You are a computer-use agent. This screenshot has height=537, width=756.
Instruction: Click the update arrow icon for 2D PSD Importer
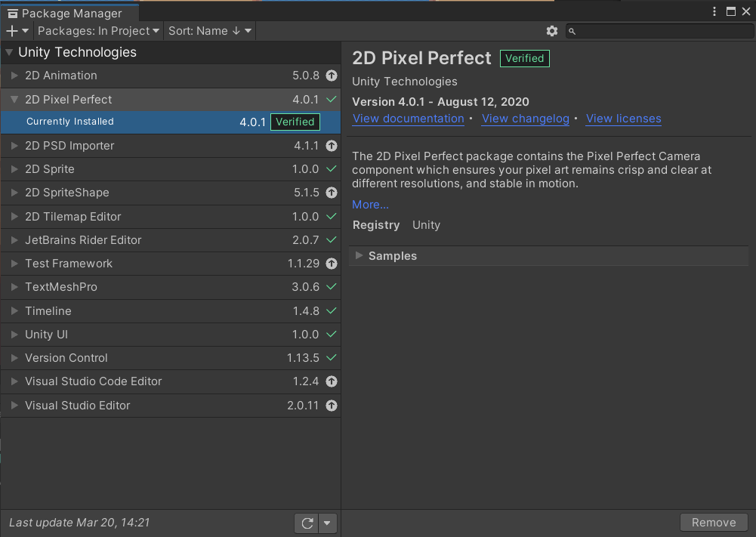coord(332,146)
